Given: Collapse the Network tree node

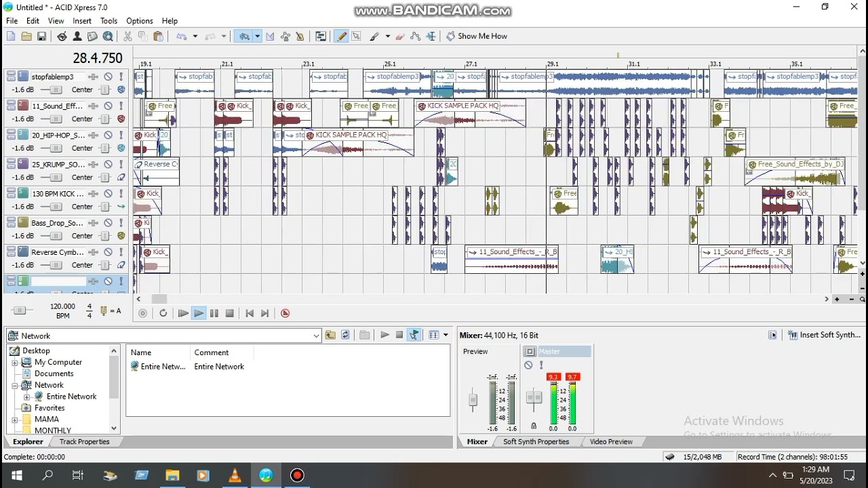Looking at the screenshot, I should coord(15,385).
